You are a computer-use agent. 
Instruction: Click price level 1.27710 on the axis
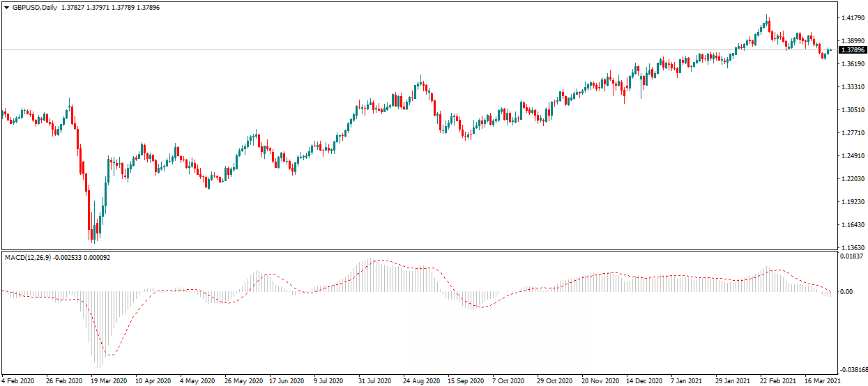click(x=853, y=133)
